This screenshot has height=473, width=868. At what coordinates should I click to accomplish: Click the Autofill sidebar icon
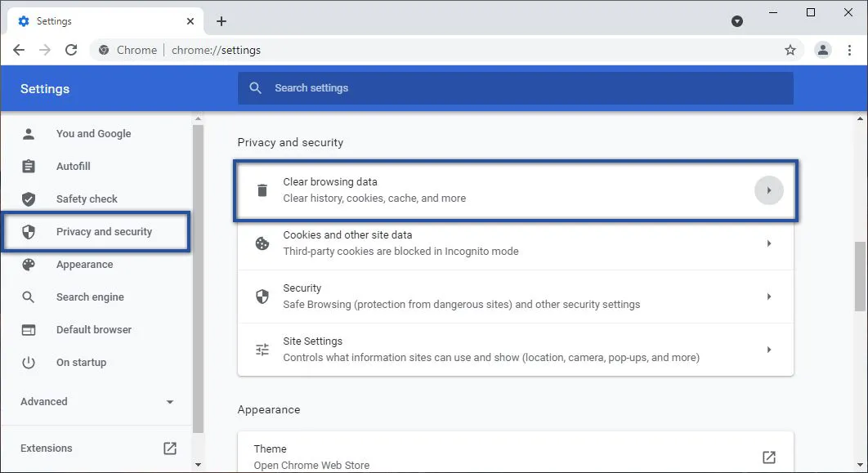(x=29, y=166)
